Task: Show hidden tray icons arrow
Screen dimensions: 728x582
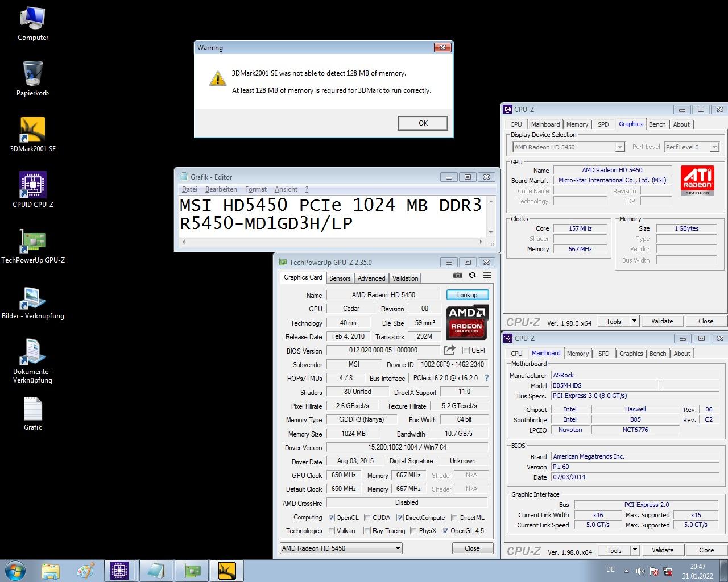Action: 626,571
